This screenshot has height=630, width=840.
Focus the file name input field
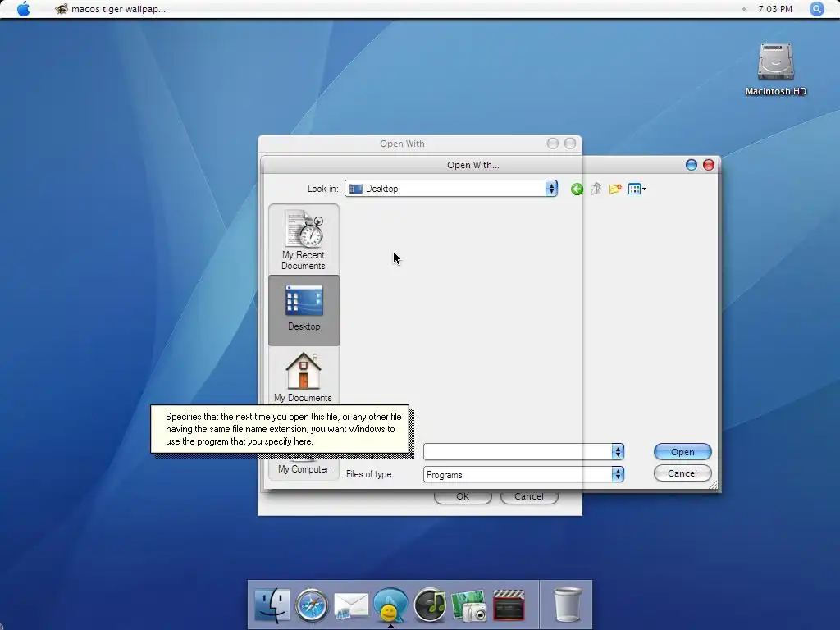tap(518, 452)
